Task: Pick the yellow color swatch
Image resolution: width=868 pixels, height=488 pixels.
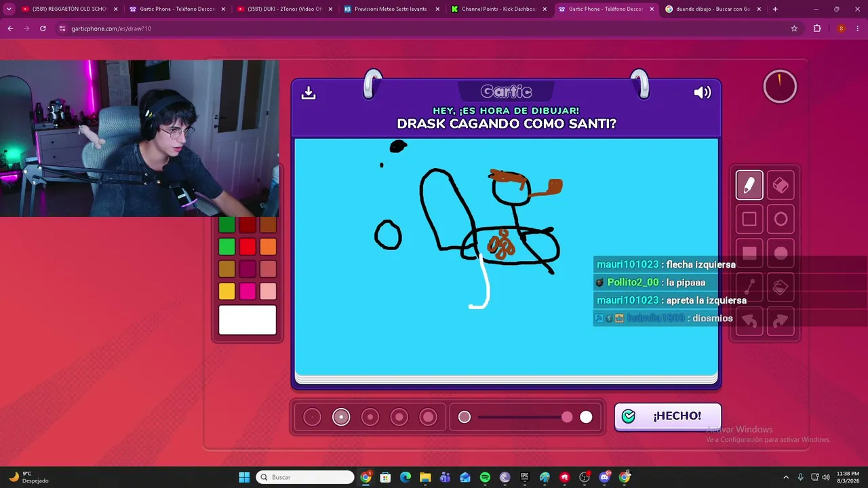Action: coord(227,291)
